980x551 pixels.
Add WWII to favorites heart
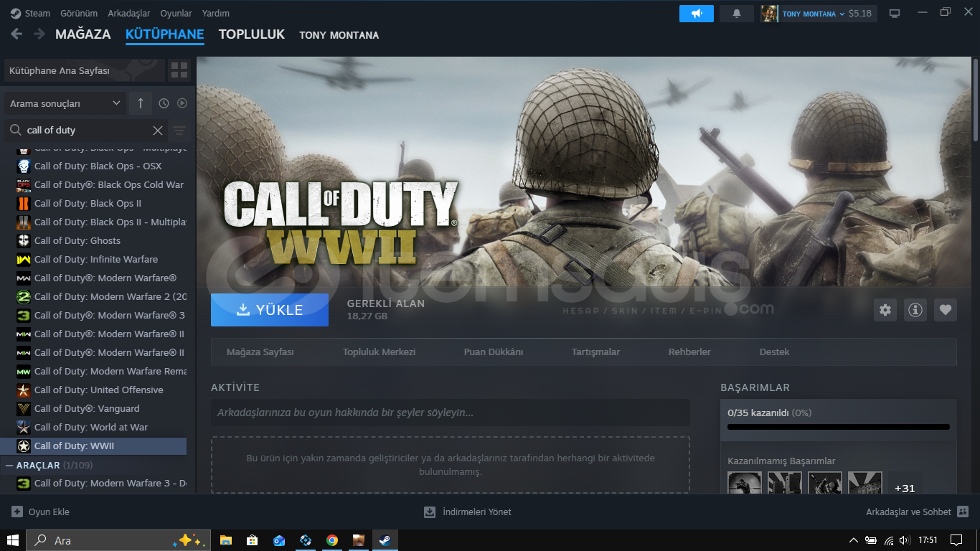click(x=946, y=310)
